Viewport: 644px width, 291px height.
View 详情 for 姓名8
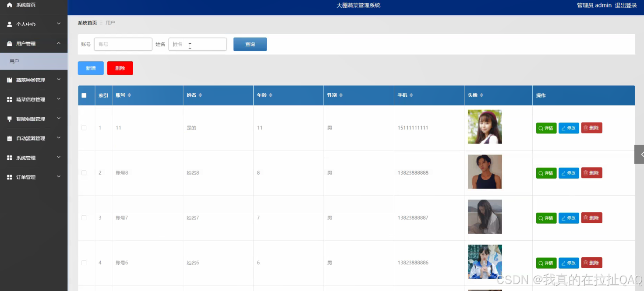coord(546,173)
